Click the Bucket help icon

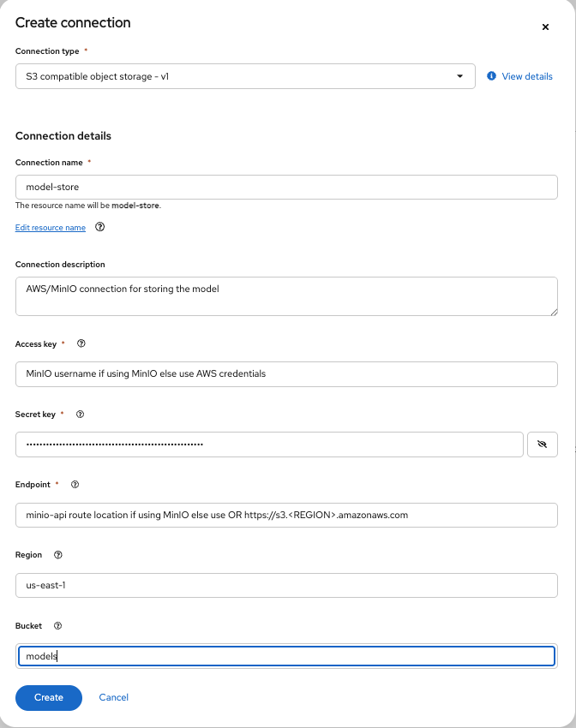(58, 626)
